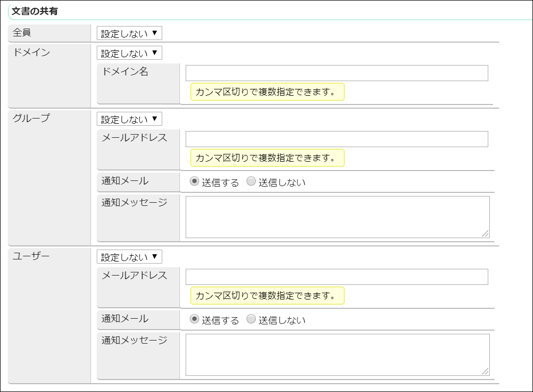Click the ドメイン名 input field
Viewport: 533px width, 392px height.
point(335,73)
